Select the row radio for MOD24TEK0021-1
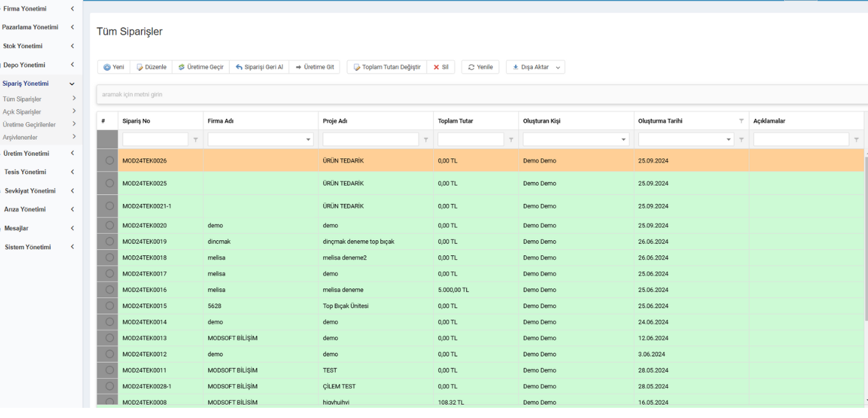Viewport: 868px width, 418px height. tap(109, 206)
